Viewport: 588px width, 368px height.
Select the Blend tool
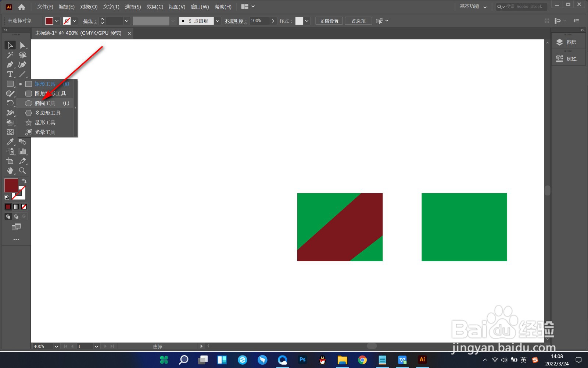click(23, 142)
